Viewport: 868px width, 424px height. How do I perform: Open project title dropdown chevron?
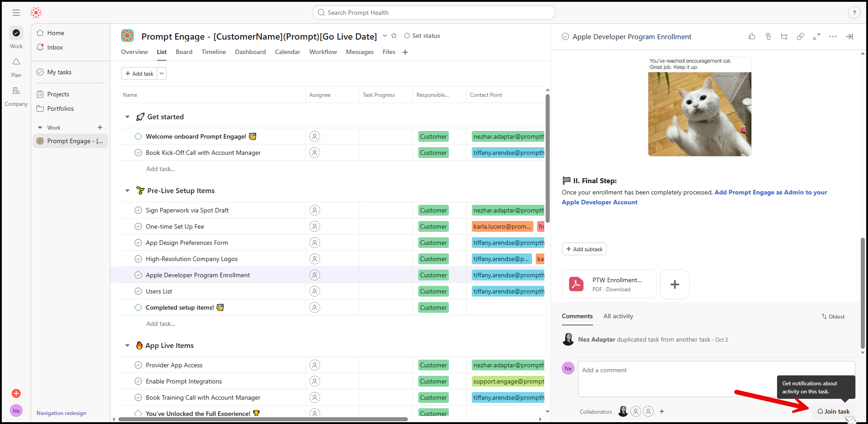(x=385, y=36)
